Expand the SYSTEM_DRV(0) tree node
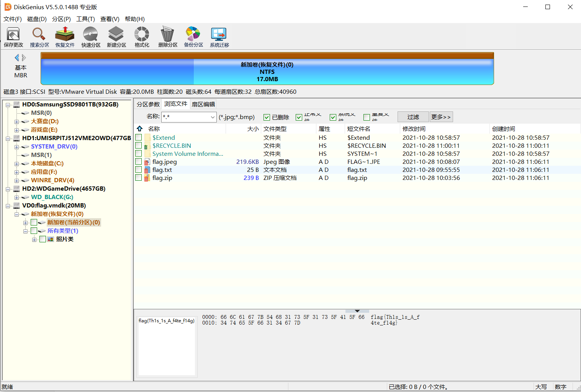 [x=17, y=147]
